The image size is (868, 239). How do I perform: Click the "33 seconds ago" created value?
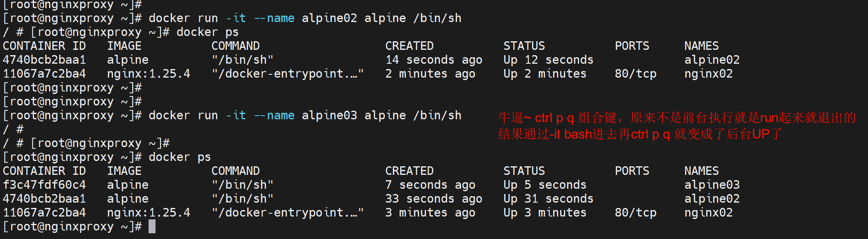pos(433,199)
